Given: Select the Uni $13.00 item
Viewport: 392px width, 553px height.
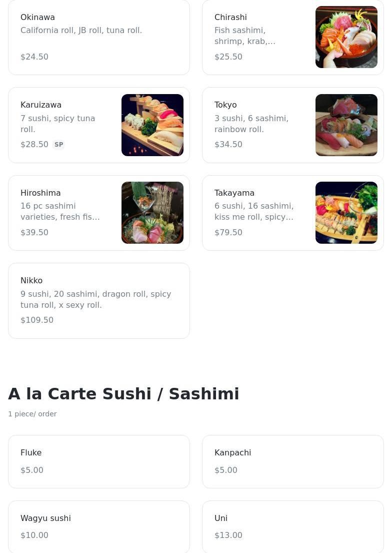Looking at the screenshot, I should 292,526.
